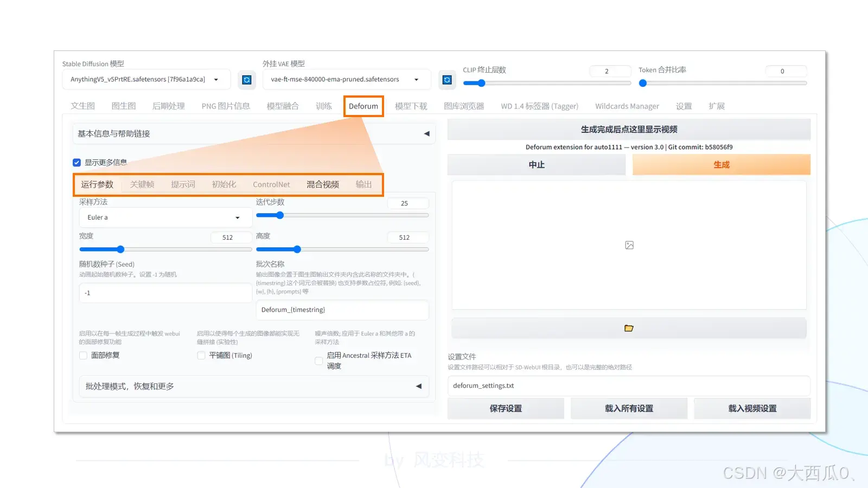Click the 生成 generate button

click(x=722, y=165)
